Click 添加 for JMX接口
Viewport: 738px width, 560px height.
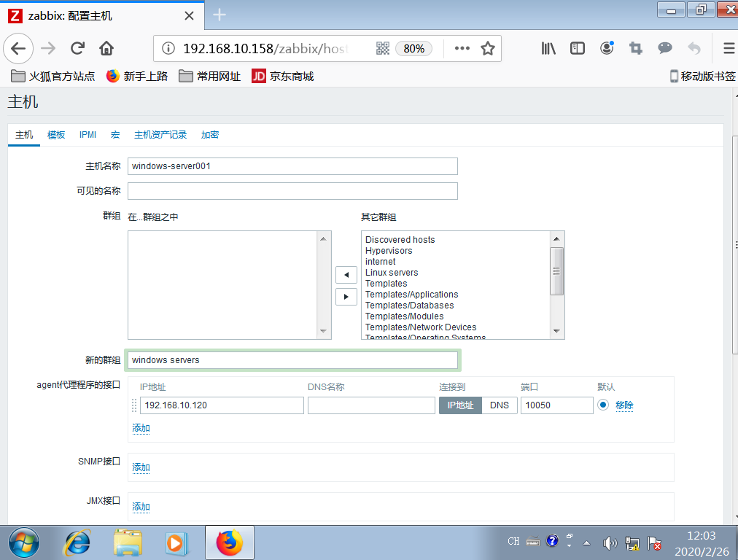(x=141, y=507)
